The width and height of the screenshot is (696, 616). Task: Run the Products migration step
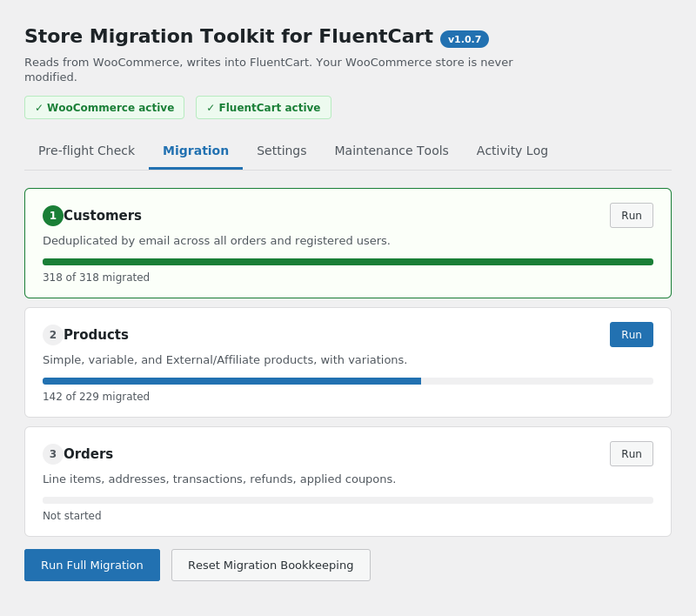[x=632, y=335]
